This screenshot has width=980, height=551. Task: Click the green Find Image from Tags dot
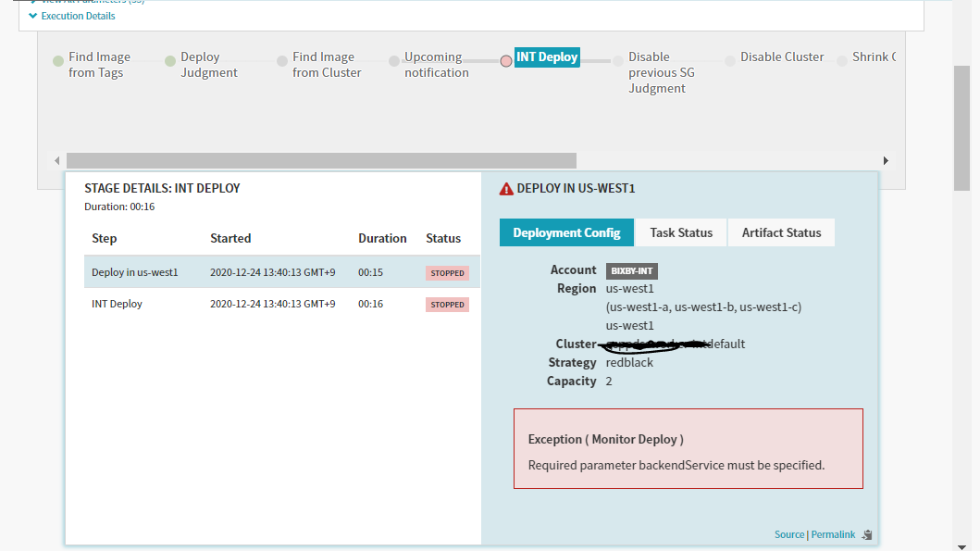coord(58,61)
